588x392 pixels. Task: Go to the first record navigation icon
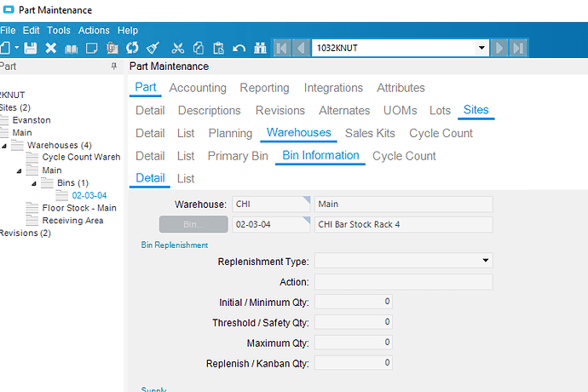[x=282, y=48]
